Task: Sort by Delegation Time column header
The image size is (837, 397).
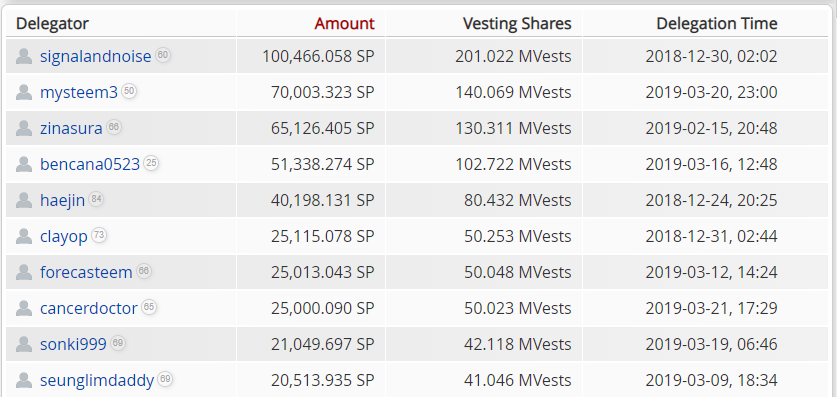Action: (716, 23)
